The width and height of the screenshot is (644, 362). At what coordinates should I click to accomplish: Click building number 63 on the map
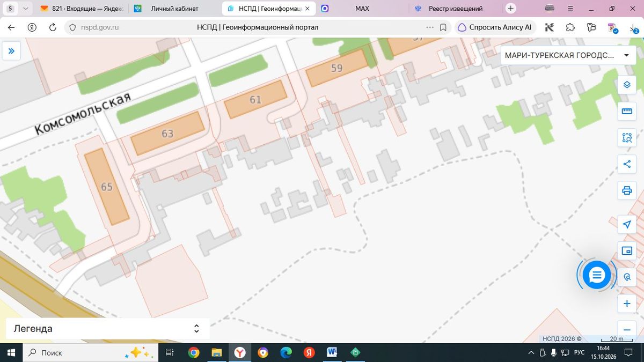(167, 133)
